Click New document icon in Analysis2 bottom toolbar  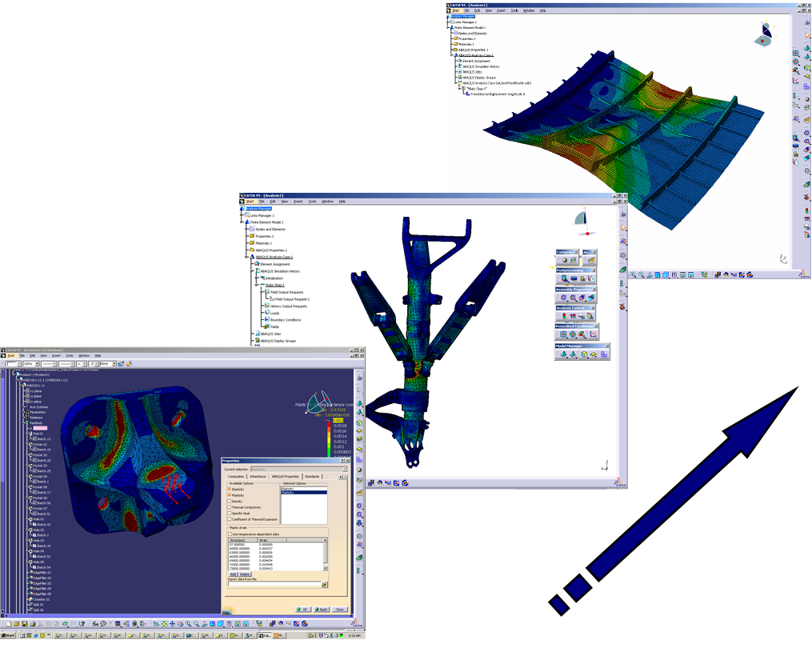point(8,624)
